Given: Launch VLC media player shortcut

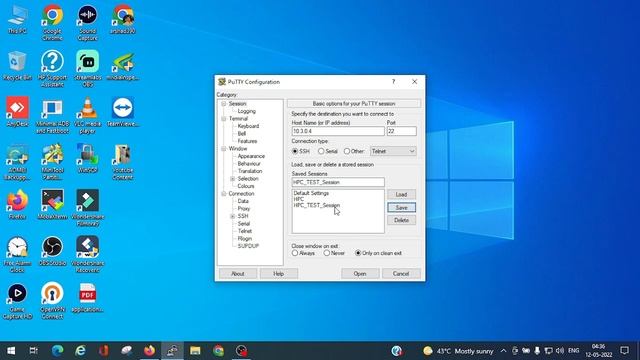Looking at the screenshot, I should [x=87, y=116].
